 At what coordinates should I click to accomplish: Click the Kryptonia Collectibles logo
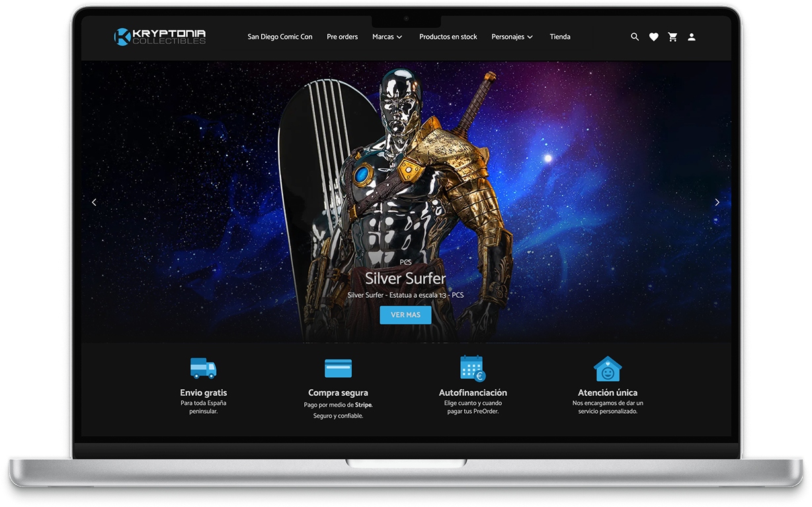[160, 36]
